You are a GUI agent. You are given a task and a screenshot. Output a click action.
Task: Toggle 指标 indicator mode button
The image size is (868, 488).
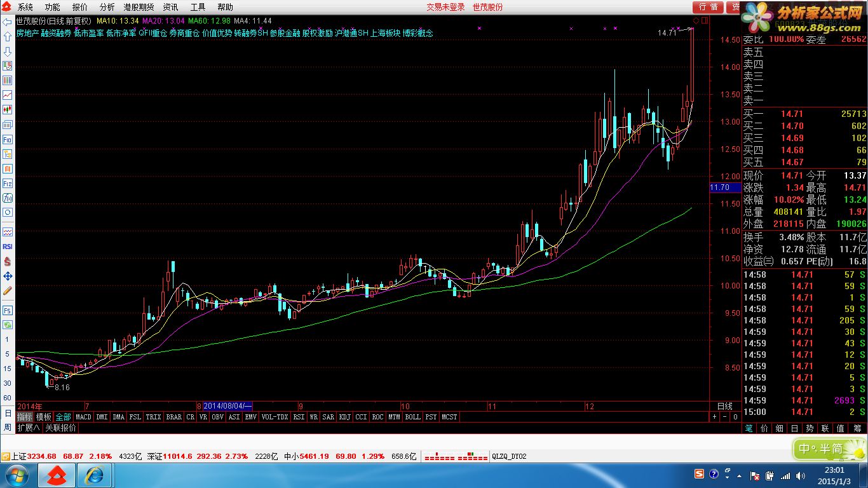[25, 417]
